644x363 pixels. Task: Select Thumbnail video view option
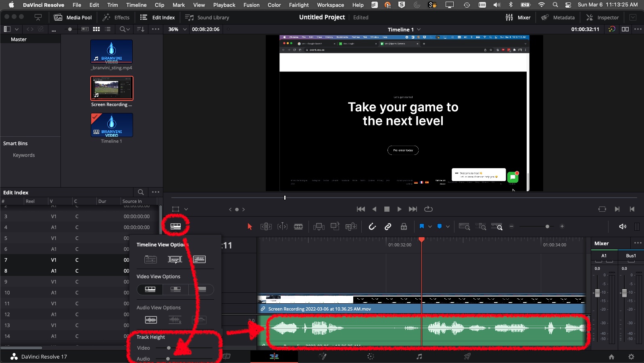175,289
